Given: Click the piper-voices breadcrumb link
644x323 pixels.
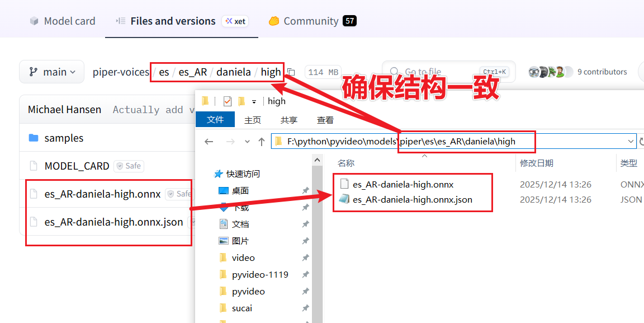Looking at the screenshot, I should [121, 72].
